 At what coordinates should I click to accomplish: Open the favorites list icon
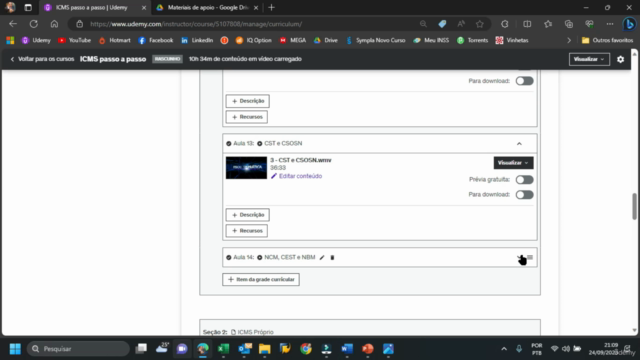[548, 24]
